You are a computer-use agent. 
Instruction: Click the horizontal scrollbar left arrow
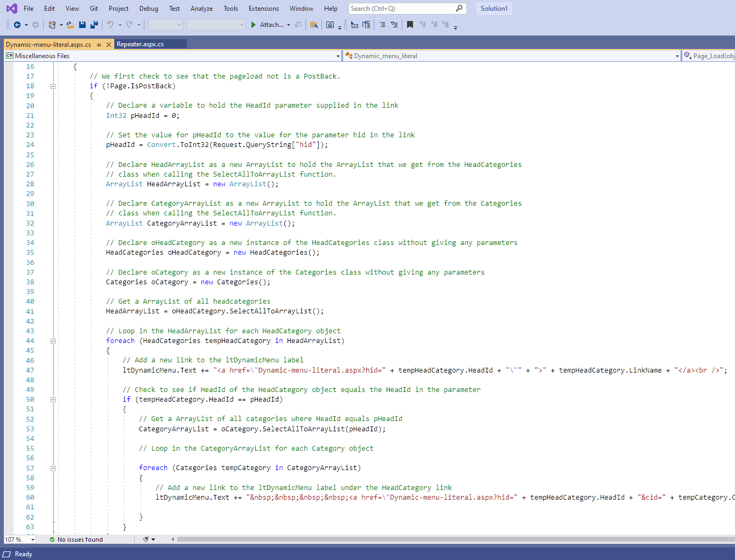(173, 539)
